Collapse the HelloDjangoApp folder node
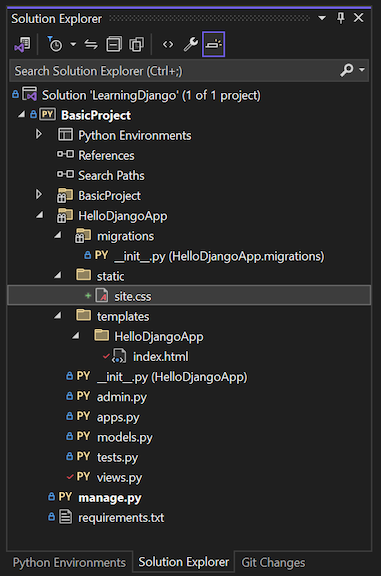The width and height of the screenshot is (381, 576). [39, 215]
